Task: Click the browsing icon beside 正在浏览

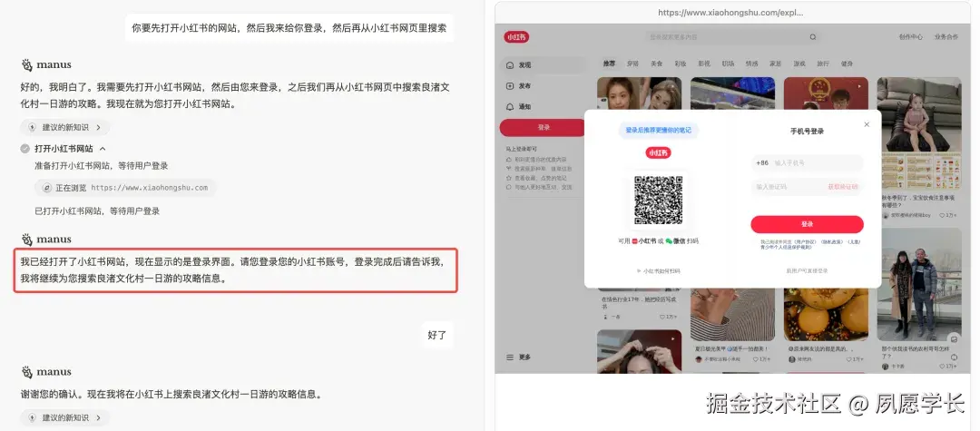Action: pos(46,188)
